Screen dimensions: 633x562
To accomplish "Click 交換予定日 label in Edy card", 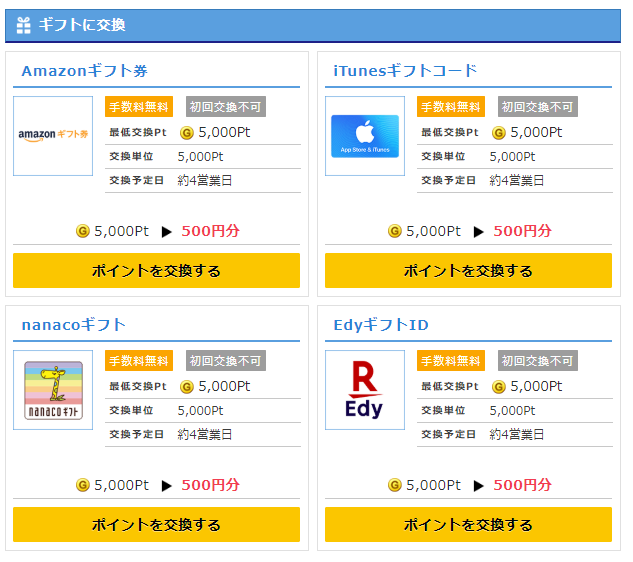I will tap(449, 434).
